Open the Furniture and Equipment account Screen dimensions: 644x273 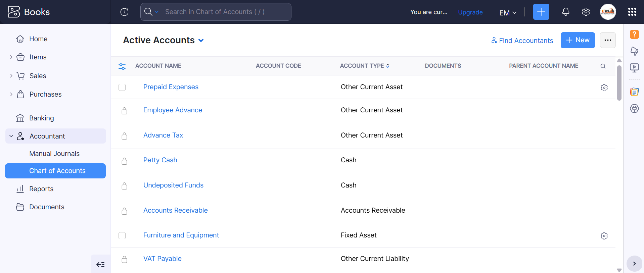click(x=181, y=235)
